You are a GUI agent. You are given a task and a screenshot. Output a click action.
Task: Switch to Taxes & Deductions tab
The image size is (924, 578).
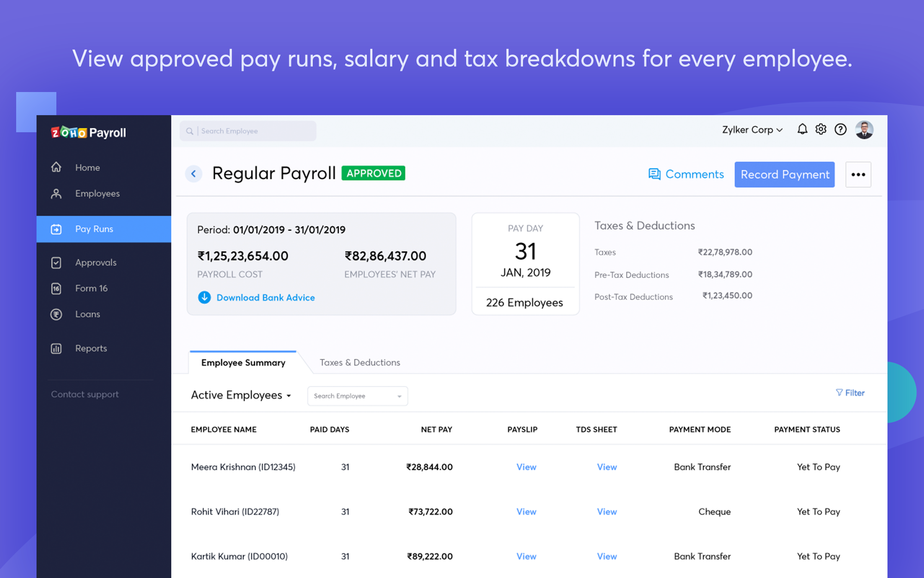(x=359, y=362)
